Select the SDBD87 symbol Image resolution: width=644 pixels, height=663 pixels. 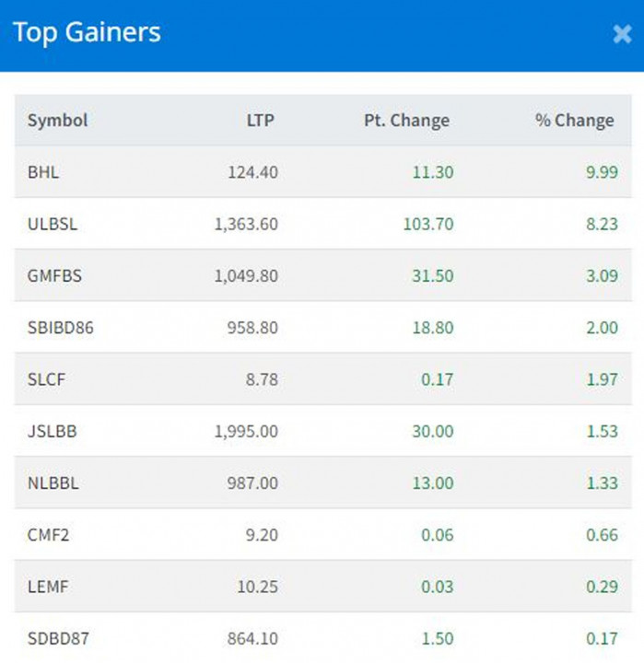[x=58, y=637]
